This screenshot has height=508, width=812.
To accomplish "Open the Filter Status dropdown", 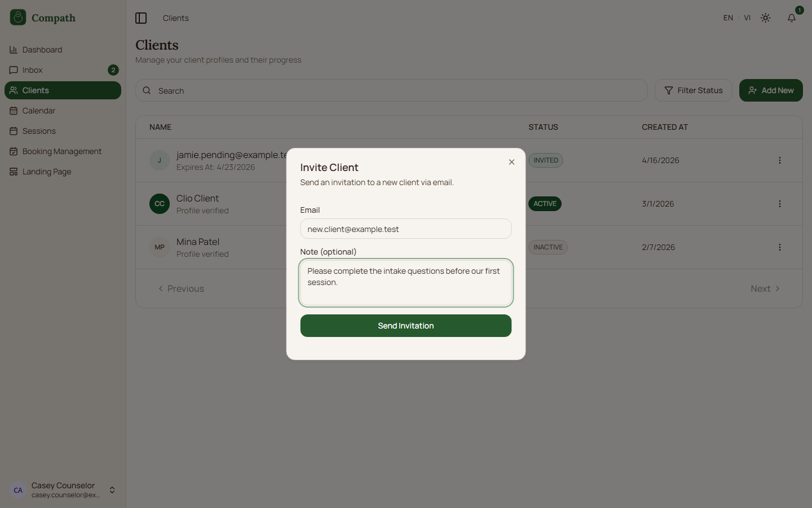I will 693,90.
